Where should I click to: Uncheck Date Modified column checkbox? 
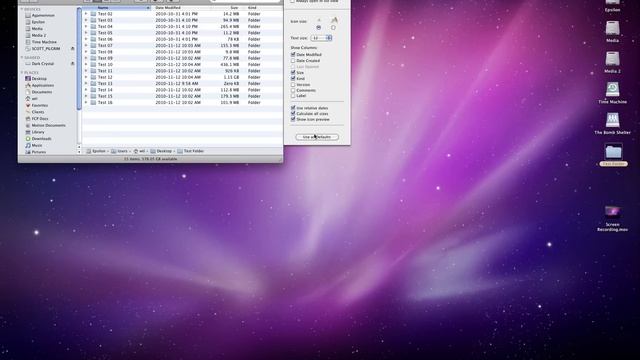tap(293, 54)
